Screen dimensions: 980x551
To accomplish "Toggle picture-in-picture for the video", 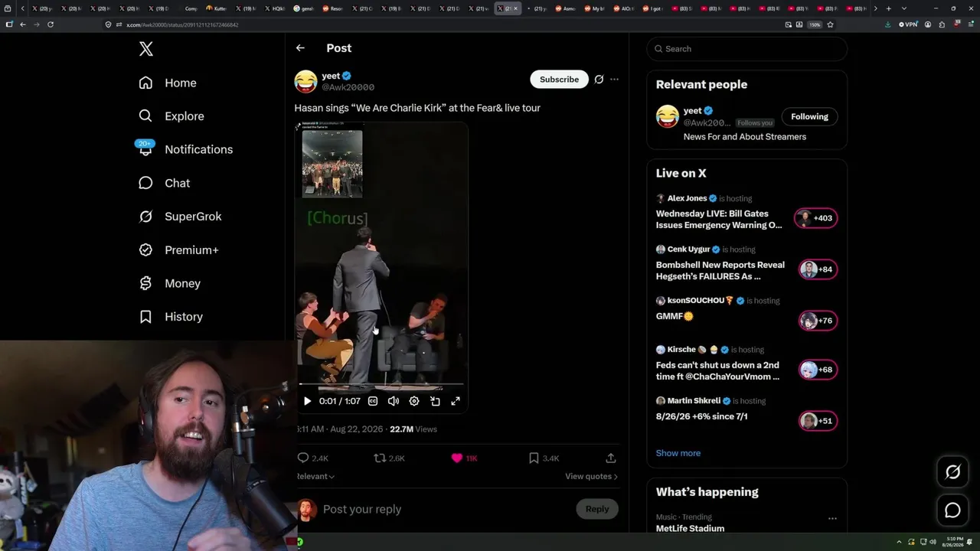I will click(x=435, y=401).
